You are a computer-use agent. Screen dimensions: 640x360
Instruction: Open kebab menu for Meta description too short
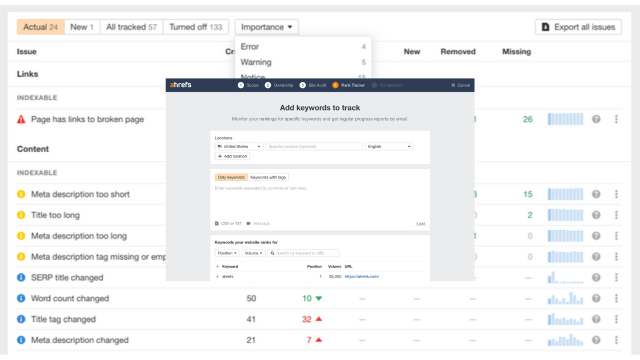point(616,194)
